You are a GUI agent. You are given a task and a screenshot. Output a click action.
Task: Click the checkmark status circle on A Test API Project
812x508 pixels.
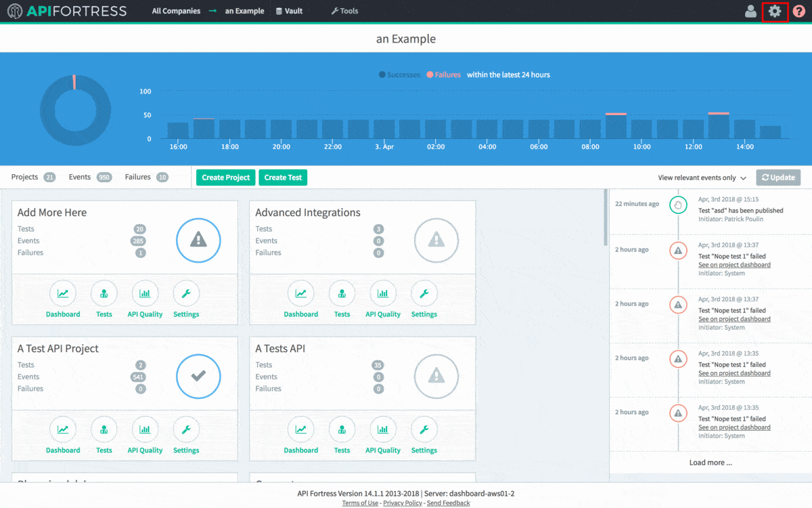coord(198,376)
